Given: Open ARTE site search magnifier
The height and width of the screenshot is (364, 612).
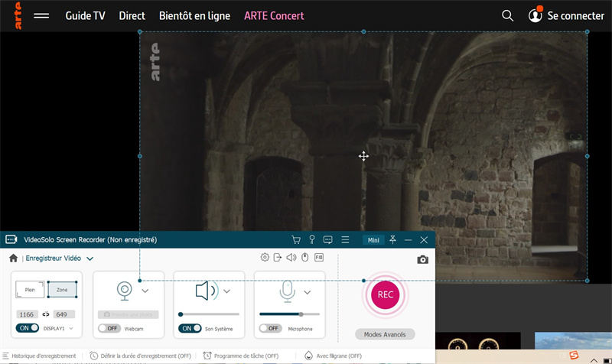Looking at the screenshot, I should pyautogui.click(x=507, y=15).
